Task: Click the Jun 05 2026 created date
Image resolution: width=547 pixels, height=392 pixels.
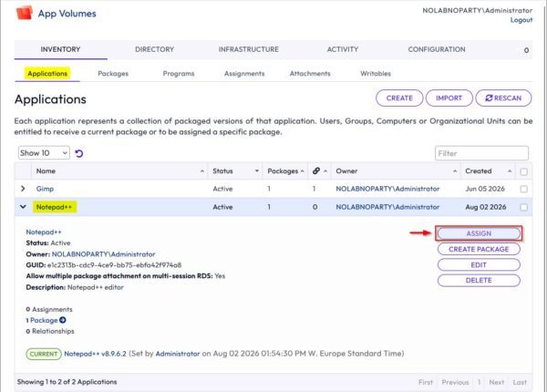Action: pyautogui.click(x=485, y=189)
